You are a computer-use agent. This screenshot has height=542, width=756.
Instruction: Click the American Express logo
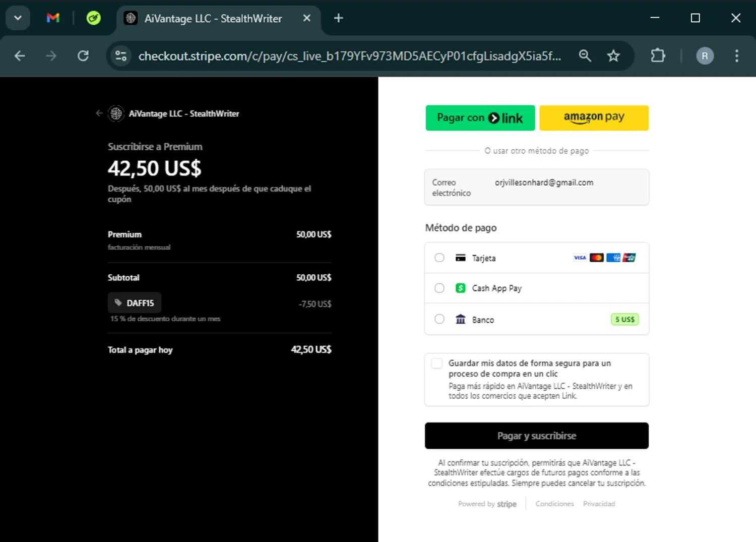613,258
